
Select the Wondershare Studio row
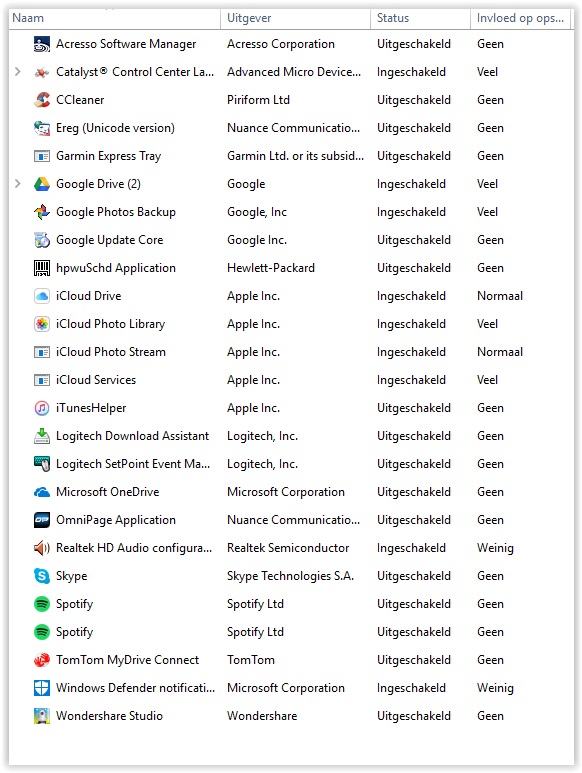291,716
